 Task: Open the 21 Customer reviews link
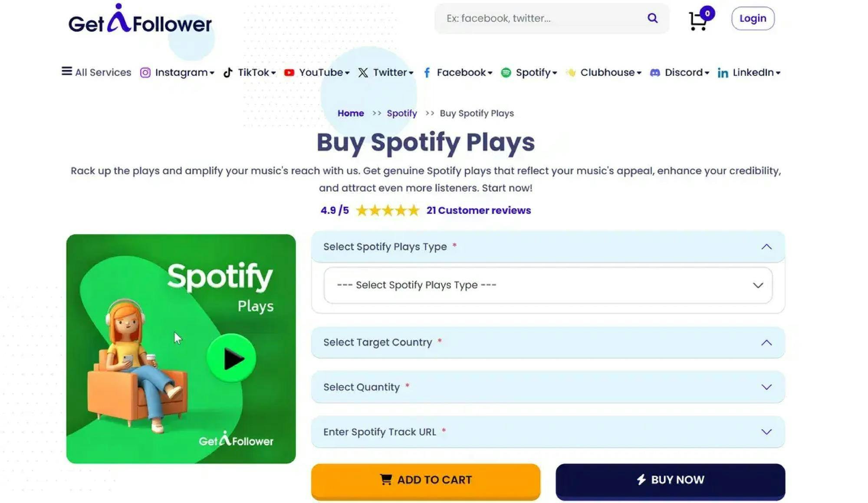tap(478, 210)
